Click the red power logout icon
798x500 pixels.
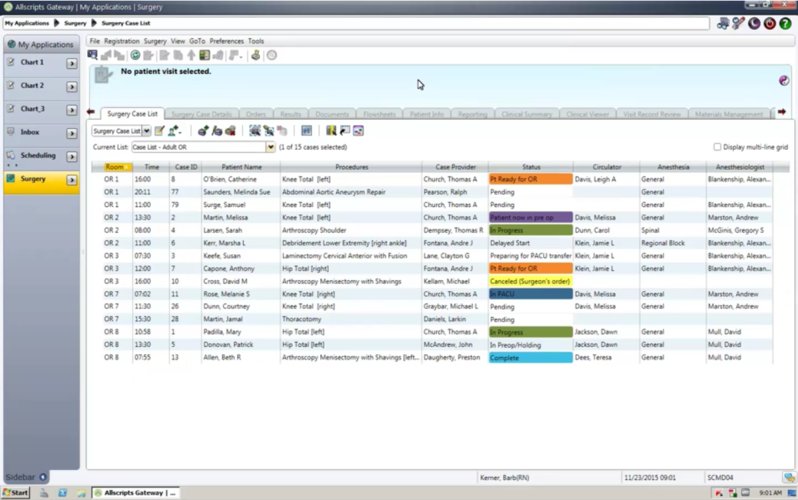769,23
